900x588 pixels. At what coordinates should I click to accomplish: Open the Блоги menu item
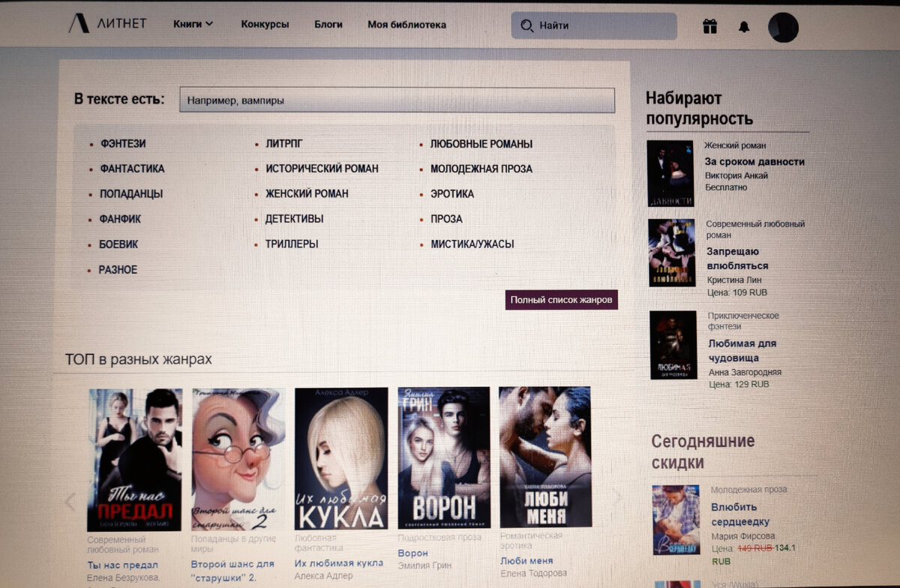click(328, 25)
